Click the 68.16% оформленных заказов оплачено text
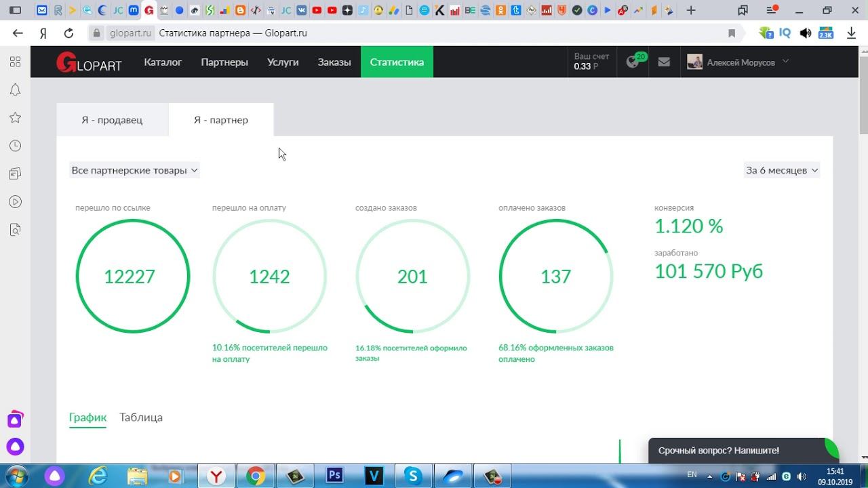The image size is (868, 488). 556,353
